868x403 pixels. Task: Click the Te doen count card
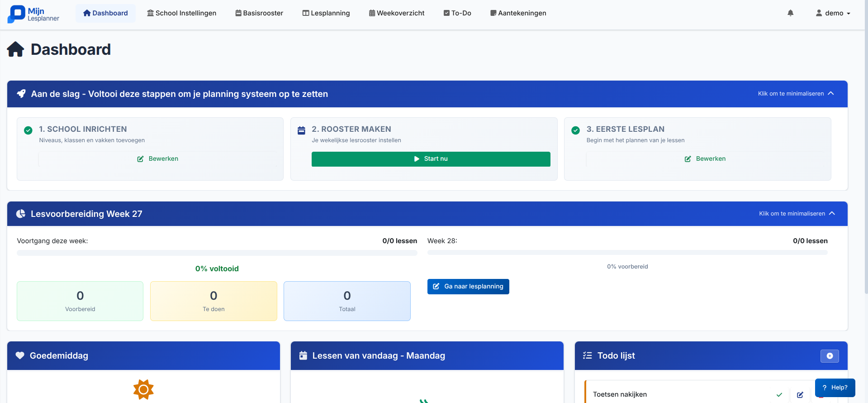click(213, 301)
